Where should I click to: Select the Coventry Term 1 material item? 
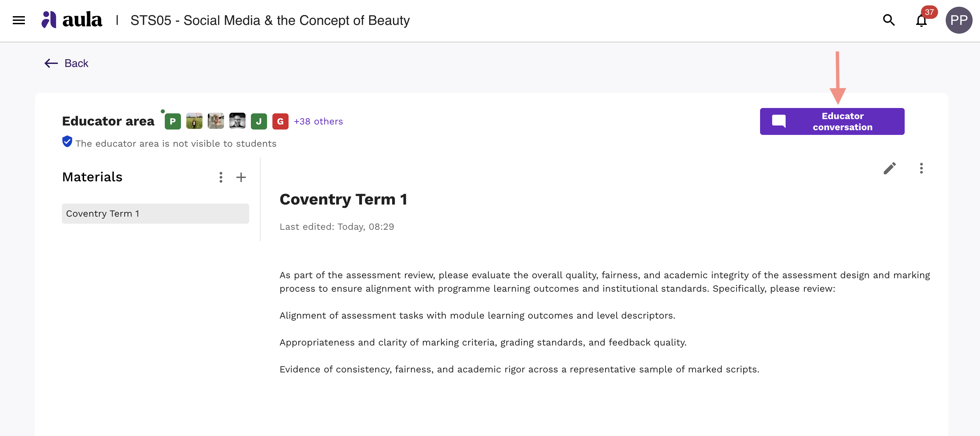pyautogui.click(x=155, y=213)
